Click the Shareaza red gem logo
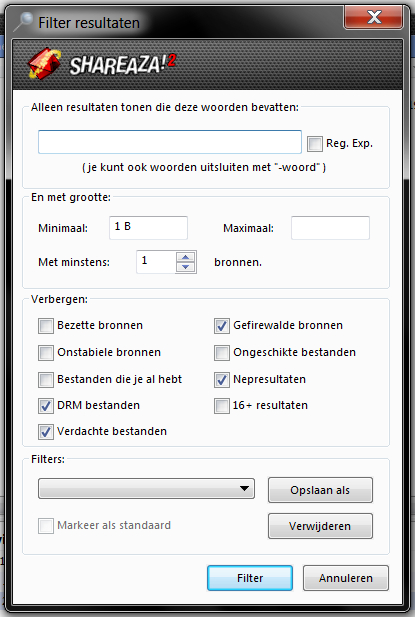The width and height of the screenshot is (415, 617). click(x=44, y=64)
